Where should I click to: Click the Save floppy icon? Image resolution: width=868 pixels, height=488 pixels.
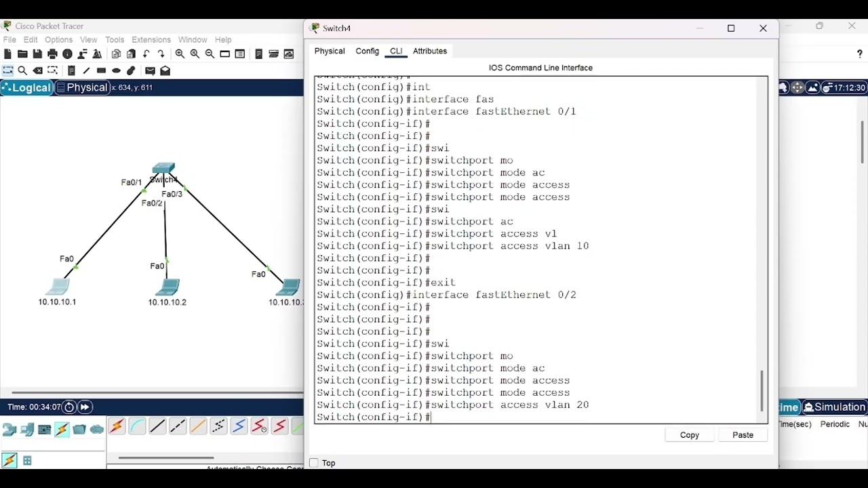tap(37, 54)
